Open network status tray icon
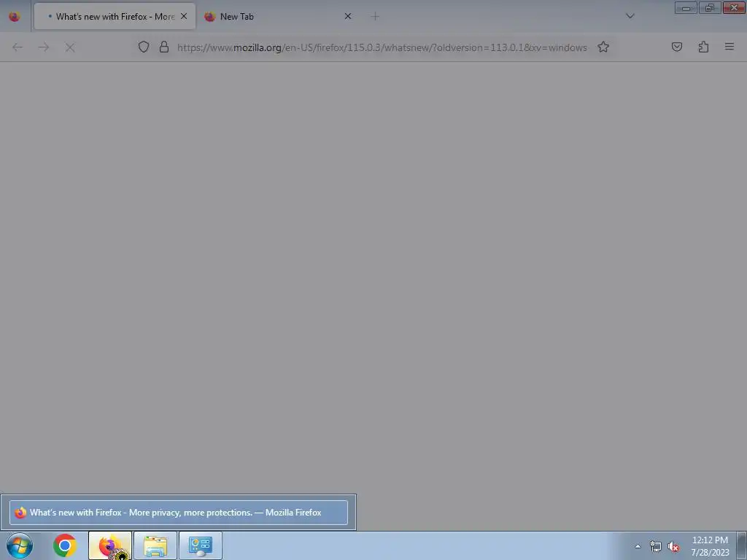Image resolution: width=747 pixels, height=560 pixels. [656, 546]
